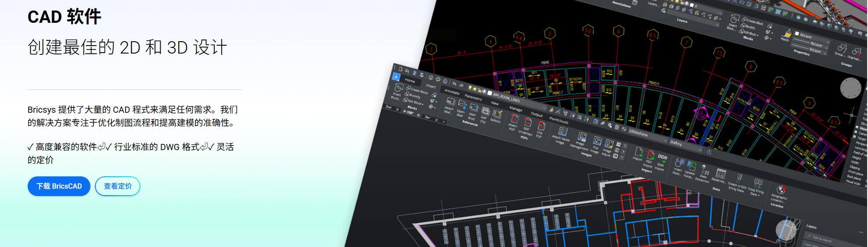Click the Geographic Location globe icon

point(781,190)
